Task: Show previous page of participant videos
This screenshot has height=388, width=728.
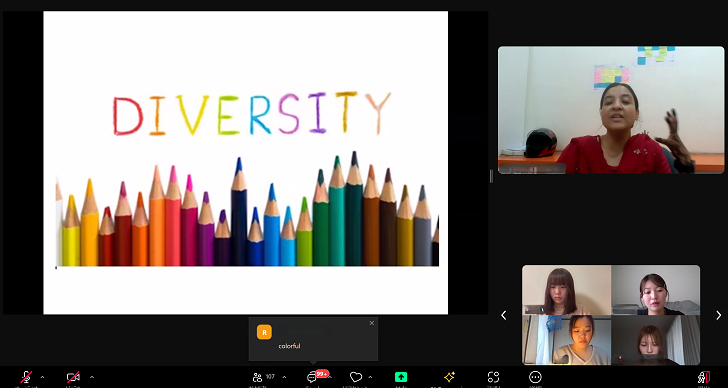Action: (x=504, y=315)
